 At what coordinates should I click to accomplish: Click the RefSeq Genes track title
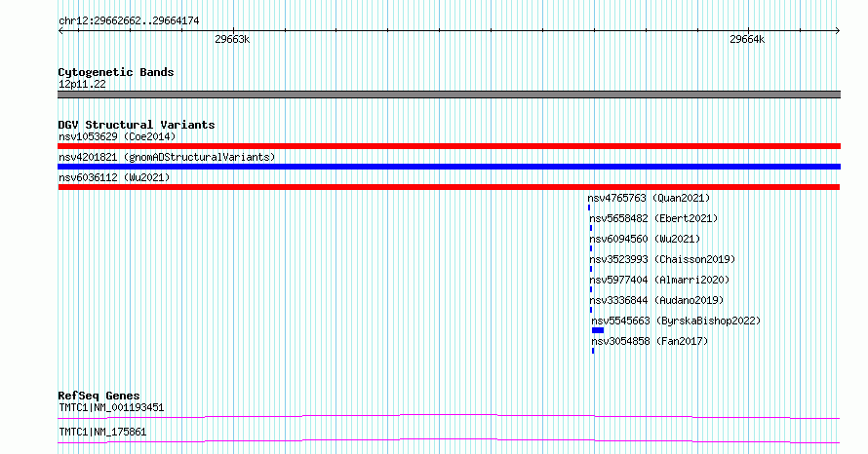tap(99, 396)
